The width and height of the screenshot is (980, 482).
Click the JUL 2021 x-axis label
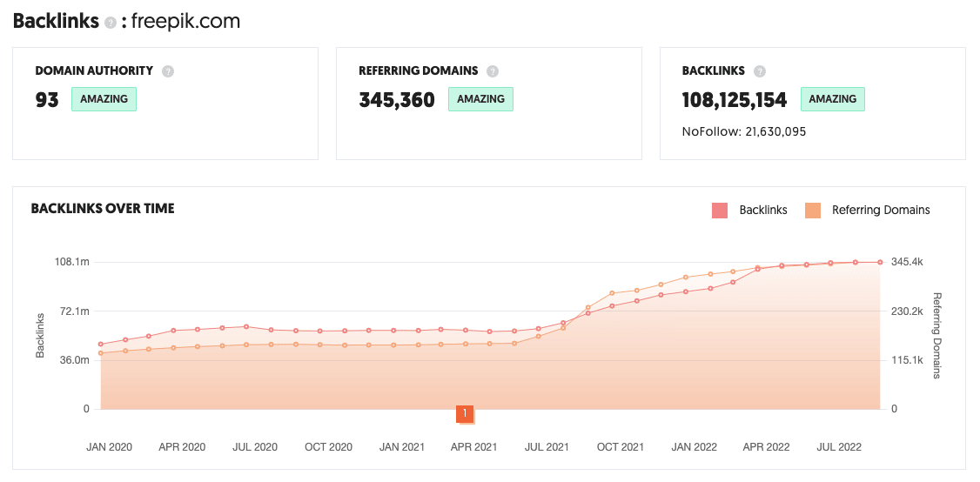click(x=547, y=447)
